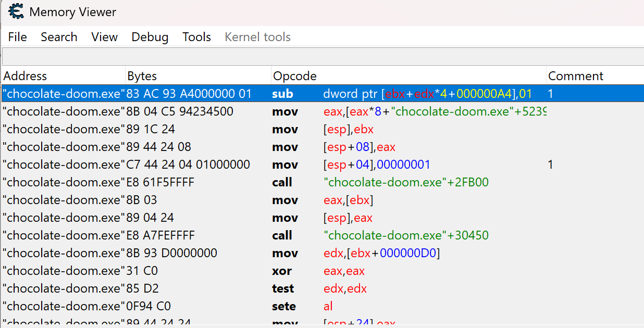
Task: Click bytes E8 A7FEFFFF
Action: pos(160,235)
